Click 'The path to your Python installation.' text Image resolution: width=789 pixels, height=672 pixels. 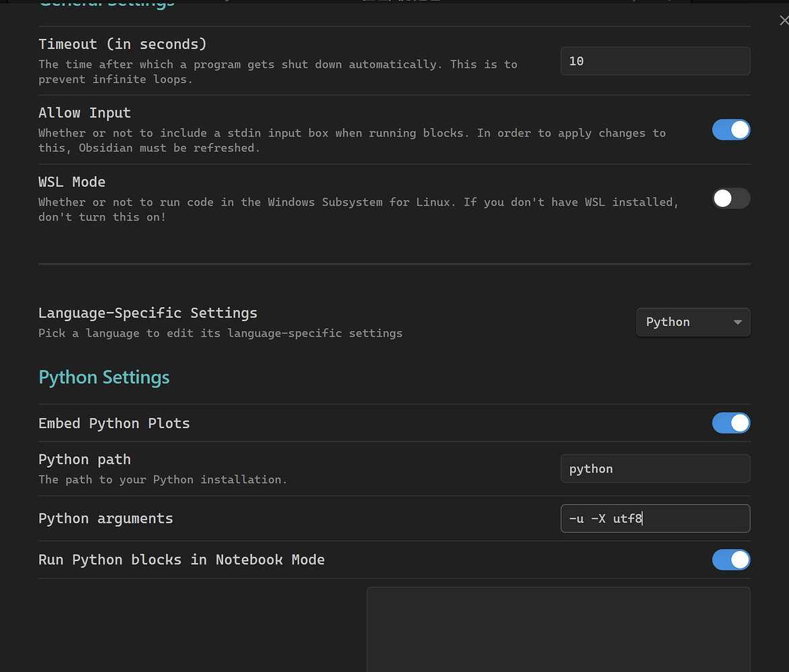[163, 480]
